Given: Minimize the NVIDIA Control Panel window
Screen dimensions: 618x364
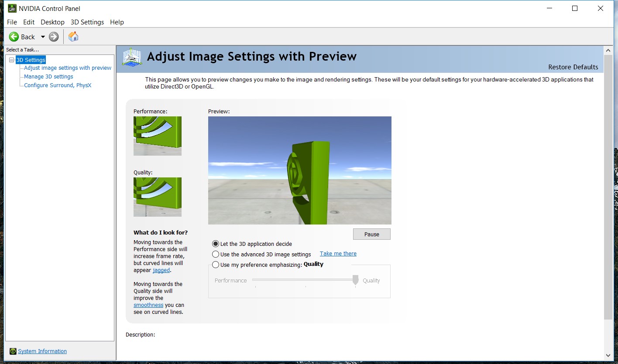Looking at the screenshot, I should tap(549, 8).
